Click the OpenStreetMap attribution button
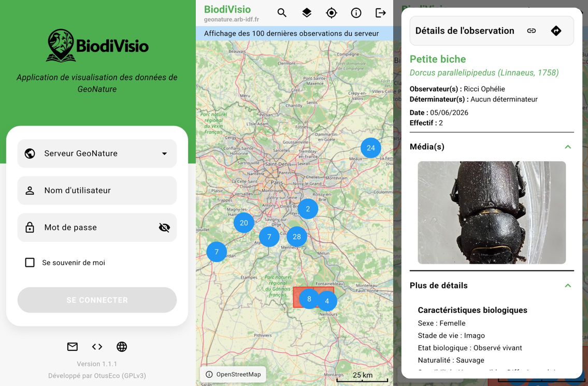 click(233, 375)
